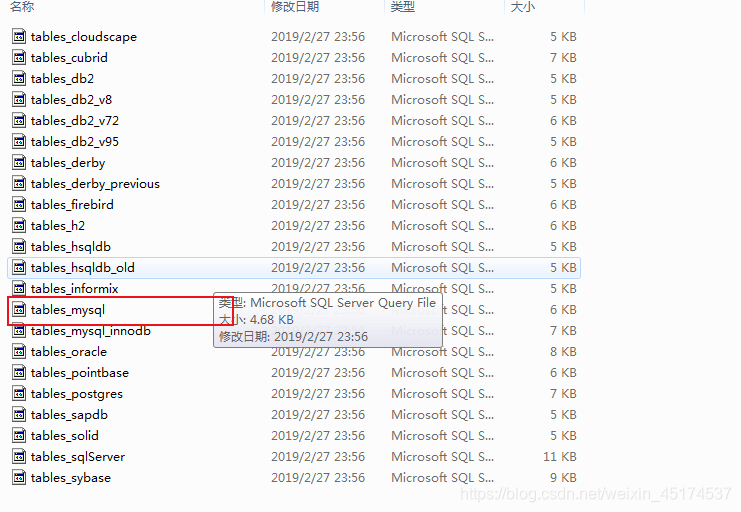This screenshot has width=741, height=512.
Task: Click the type cell of tables_solid
Action: 442,435
